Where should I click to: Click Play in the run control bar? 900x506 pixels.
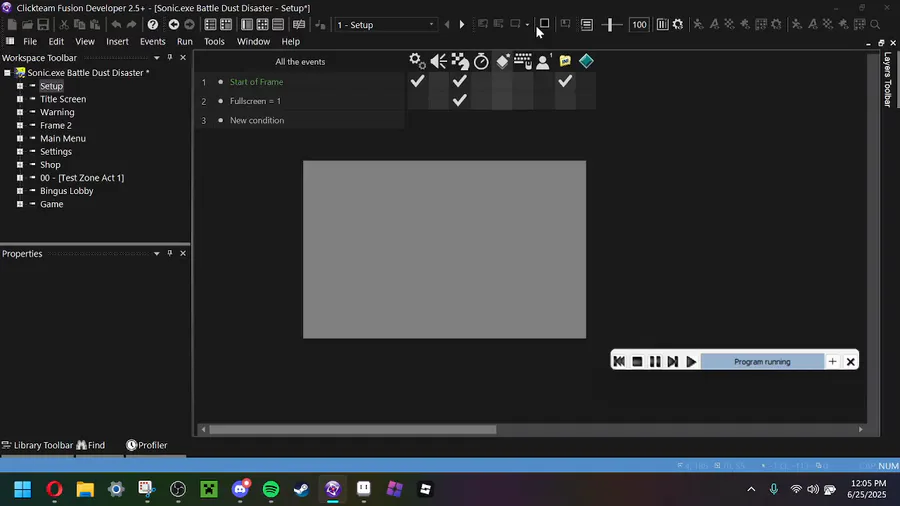691,361
